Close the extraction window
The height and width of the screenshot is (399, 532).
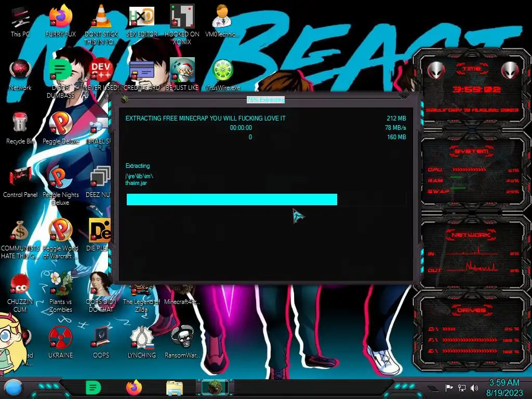point(403,96)
